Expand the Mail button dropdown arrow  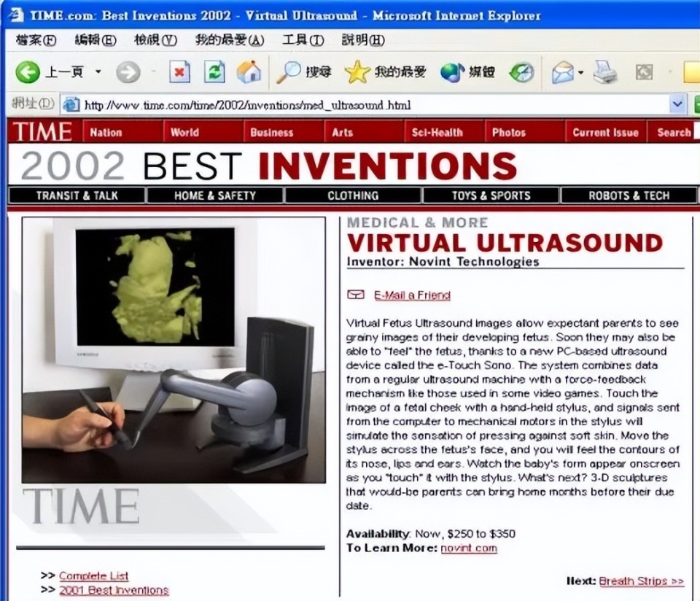coord(580,72)
